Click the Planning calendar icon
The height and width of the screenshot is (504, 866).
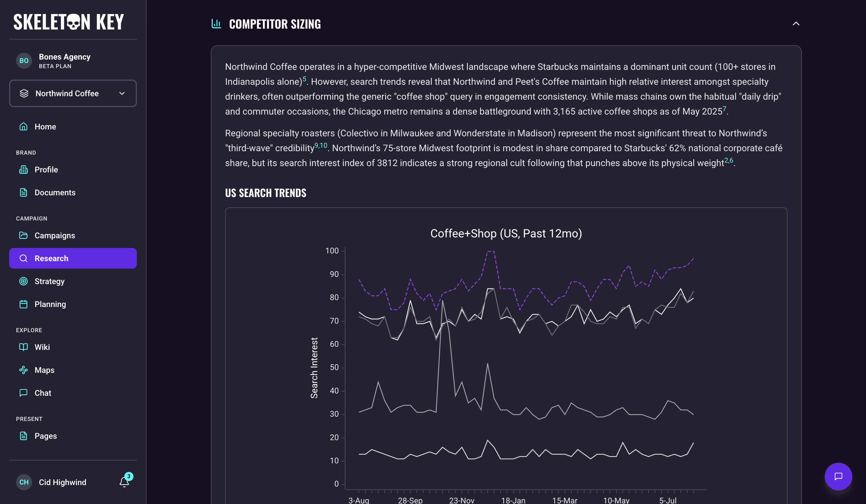tap(23, 304)
